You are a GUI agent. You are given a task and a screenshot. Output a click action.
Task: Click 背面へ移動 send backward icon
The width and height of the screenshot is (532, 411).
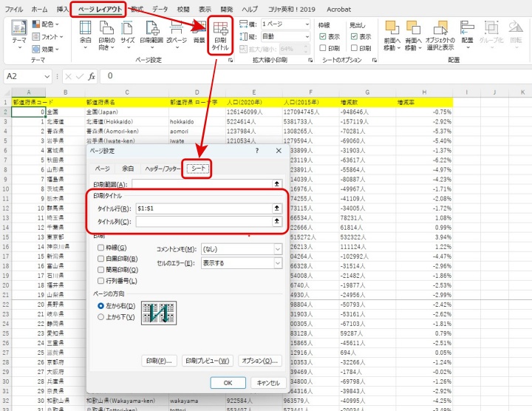click(413, 35)
